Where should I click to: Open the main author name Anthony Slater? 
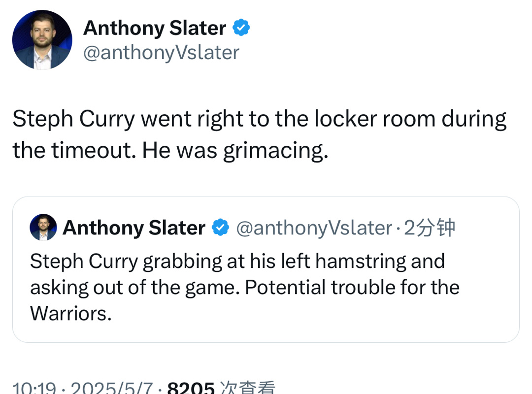click(155, 28)
